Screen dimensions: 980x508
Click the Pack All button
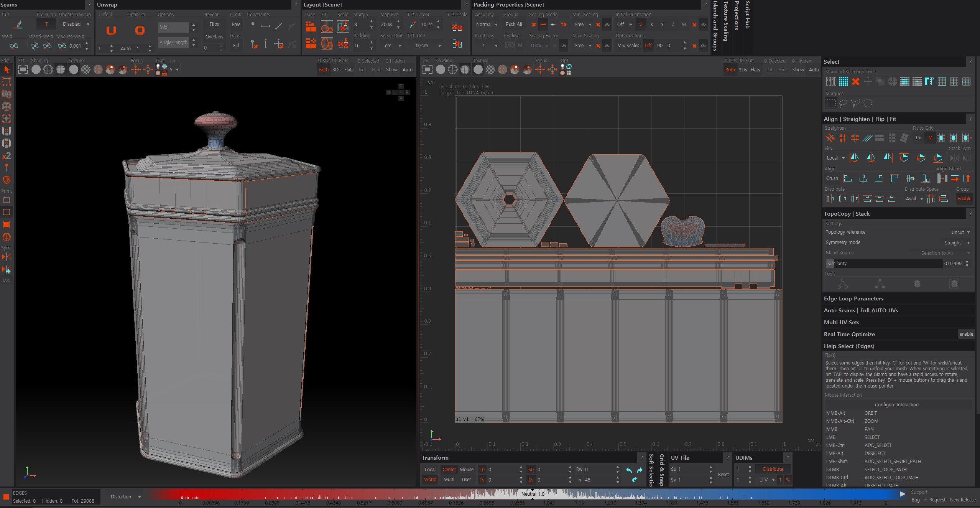pos(514,24)
